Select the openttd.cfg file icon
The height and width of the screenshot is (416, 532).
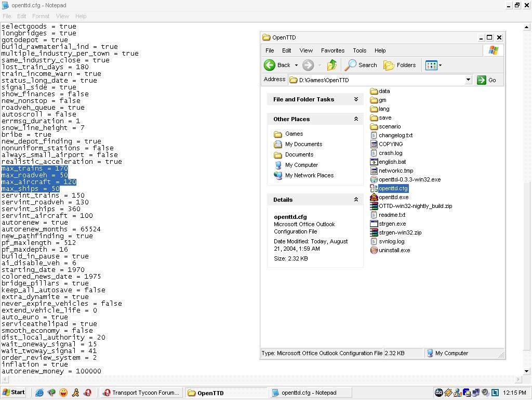tap(374, 188)
